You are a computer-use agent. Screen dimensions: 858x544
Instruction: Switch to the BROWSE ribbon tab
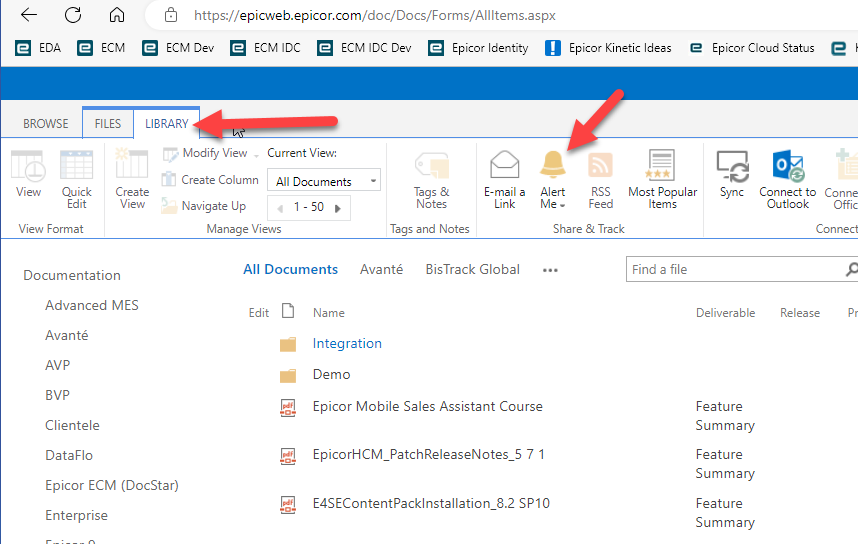(46, 124)
